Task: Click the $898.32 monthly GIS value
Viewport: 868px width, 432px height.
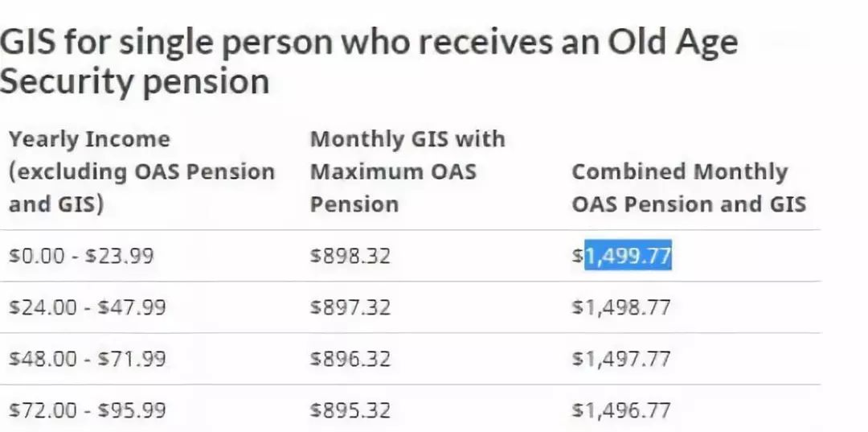Action: point(350,256)
